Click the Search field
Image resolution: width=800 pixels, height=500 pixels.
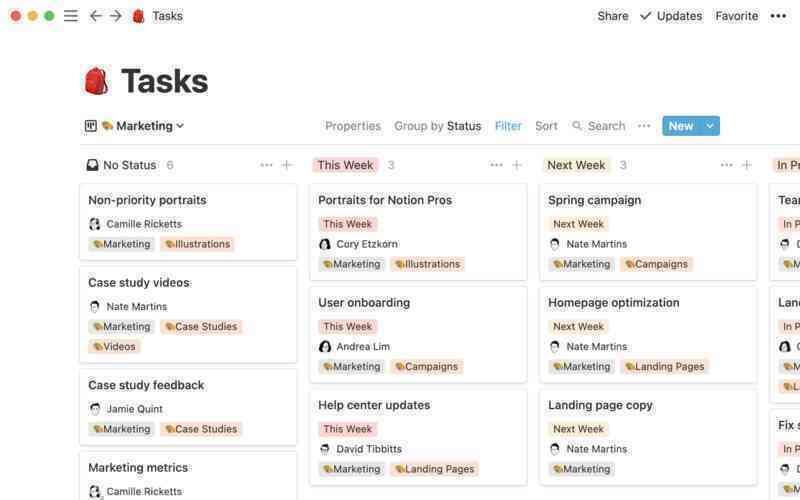[598, 126]
